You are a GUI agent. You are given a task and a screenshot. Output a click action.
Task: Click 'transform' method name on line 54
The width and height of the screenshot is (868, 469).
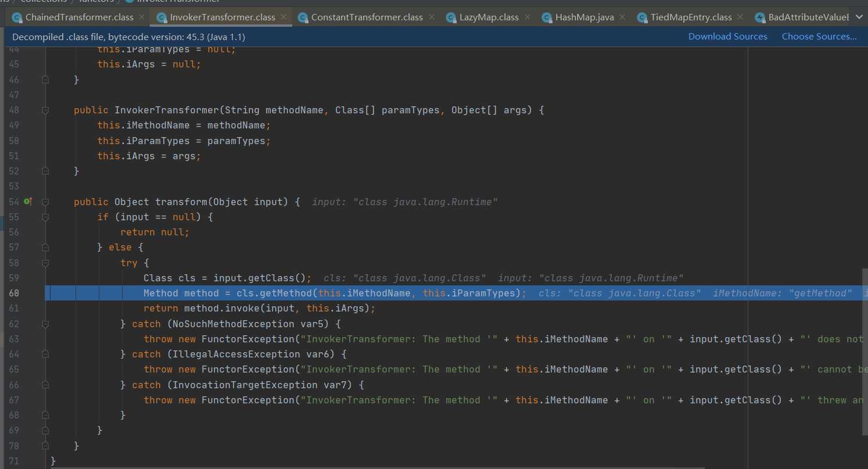click(181, 202)
